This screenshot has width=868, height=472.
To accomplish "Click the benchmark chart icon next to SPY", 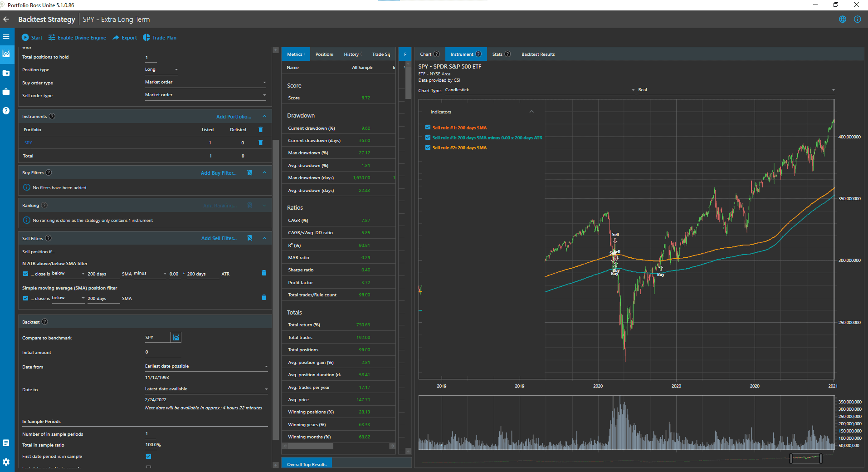I will click(x=176, y=337).
